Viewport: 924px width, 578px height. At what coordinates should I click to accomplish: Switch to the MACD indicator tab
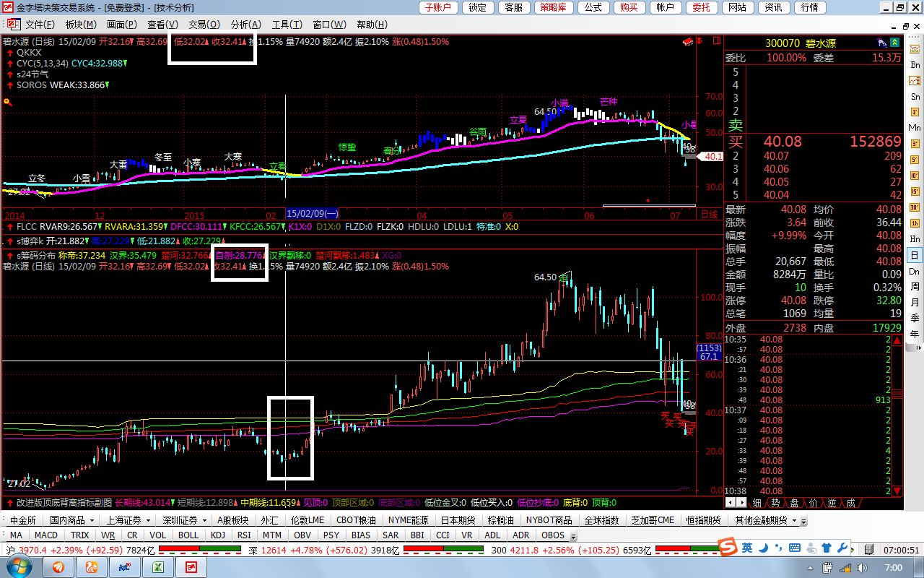click(45, 535)
